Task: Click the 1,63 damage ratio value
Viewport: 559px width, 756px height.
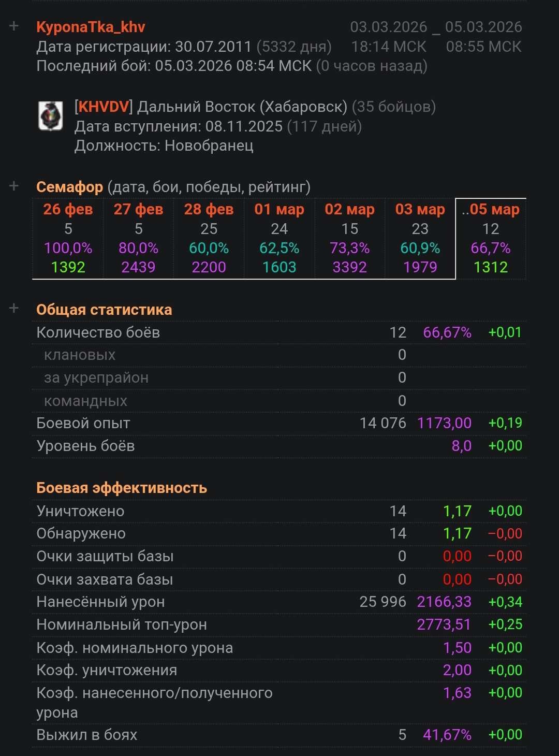Action: [x=457, y=693]
